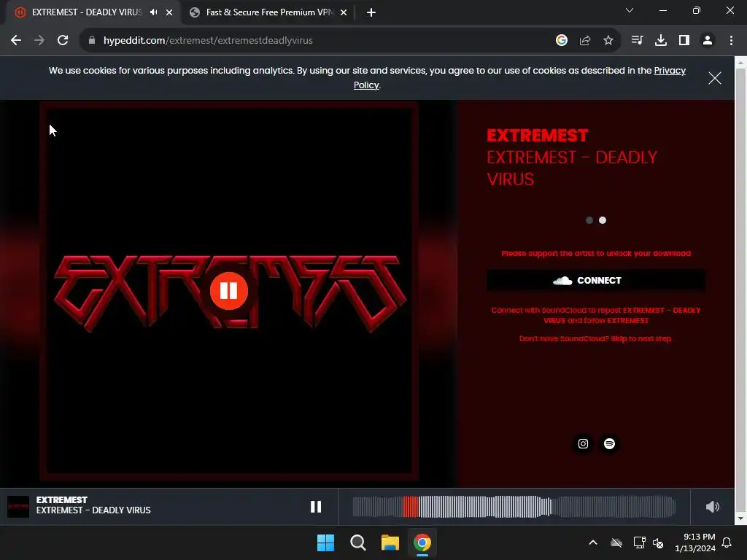Share this page using the share icon
This screenshot has width=747, height=560.
585,41
